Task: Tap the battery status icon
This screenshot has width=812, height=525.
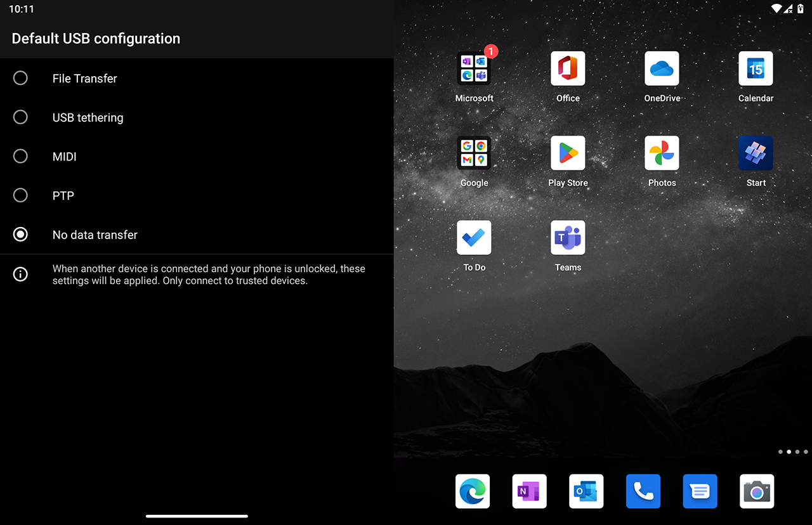Action: [x=801, y=8]
